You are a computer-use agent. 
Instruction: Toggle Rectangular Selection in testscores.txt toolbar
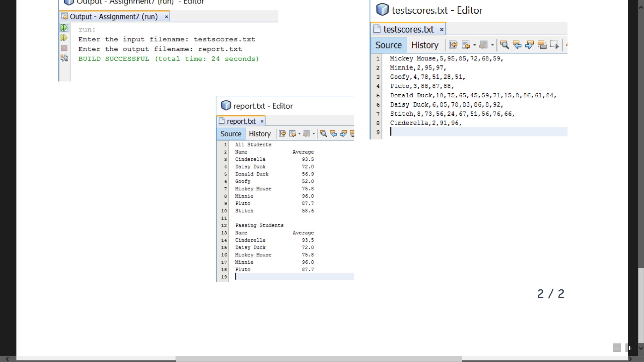point(554,45)
